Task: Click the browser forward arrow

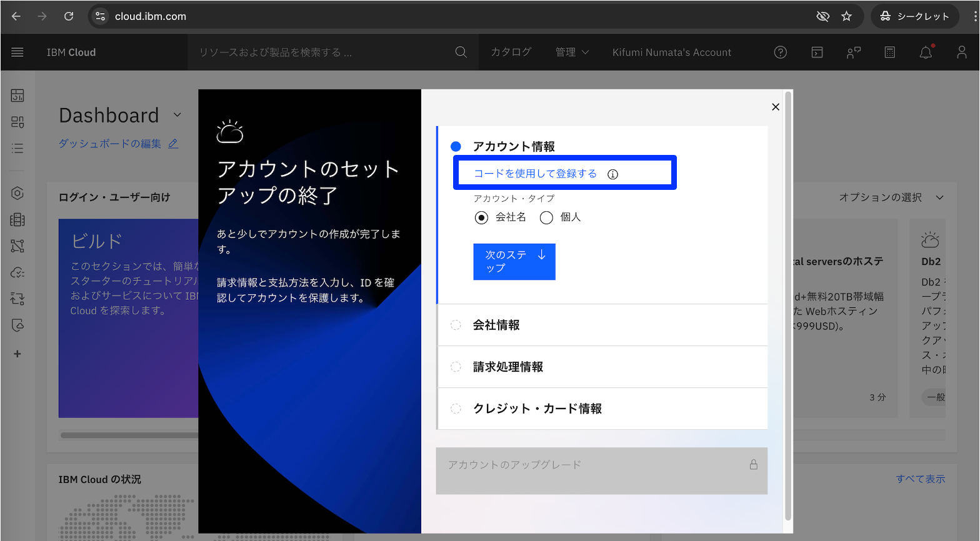Action: pyautogui.click(x=42, y=16)
